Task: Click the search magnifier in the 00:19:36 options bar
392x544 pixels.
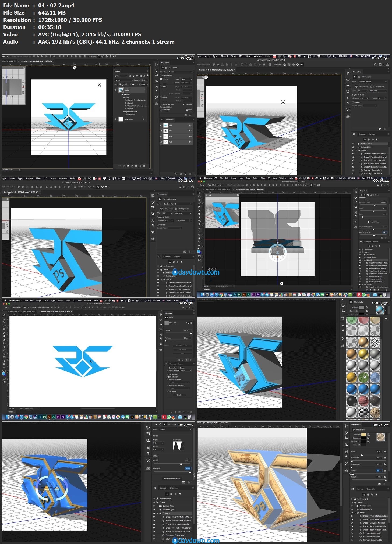Action: [x=183, y=307]
